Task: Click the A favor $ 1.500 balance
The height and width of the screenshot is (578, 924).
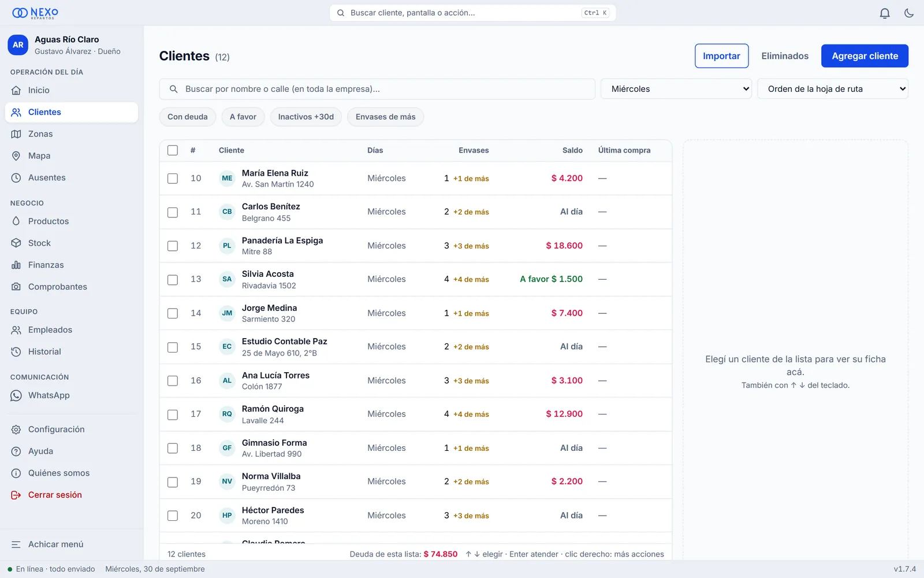Action: click(x=551, y=279)
